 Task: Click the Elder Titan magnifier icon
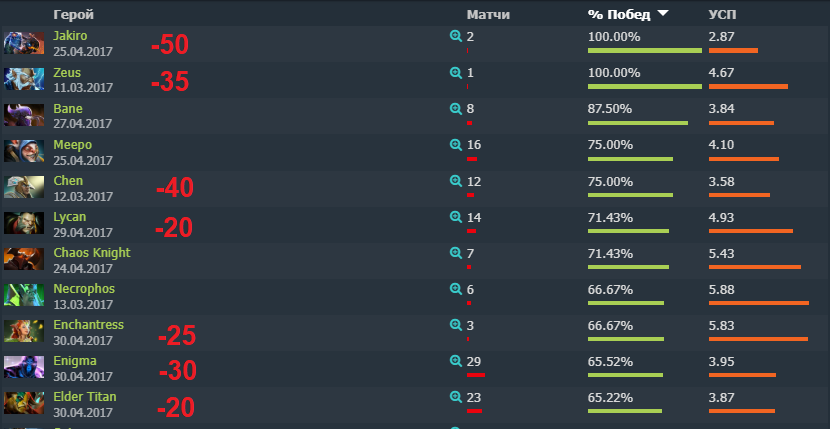click(x=456, y=397)
